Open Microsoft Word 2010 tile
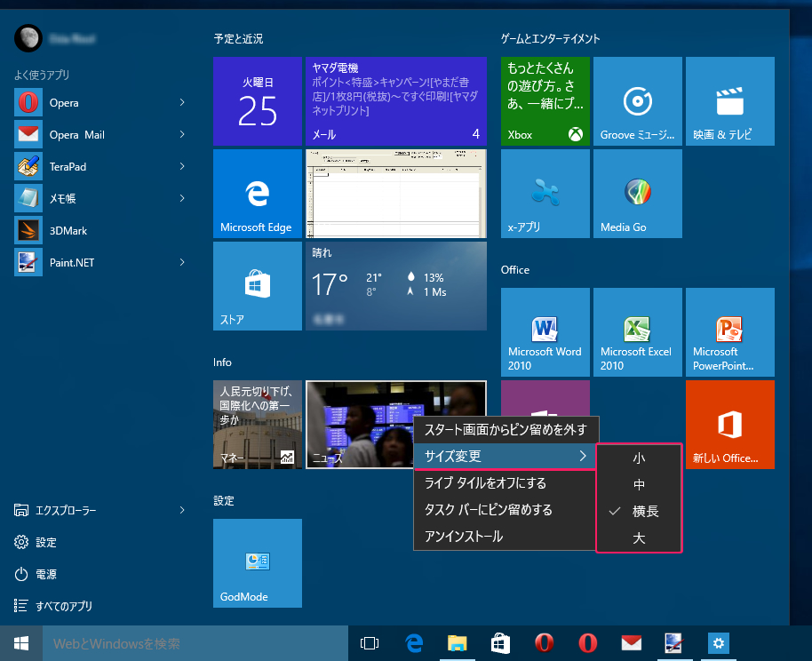 pyautogui.click(x=545, y=332)
